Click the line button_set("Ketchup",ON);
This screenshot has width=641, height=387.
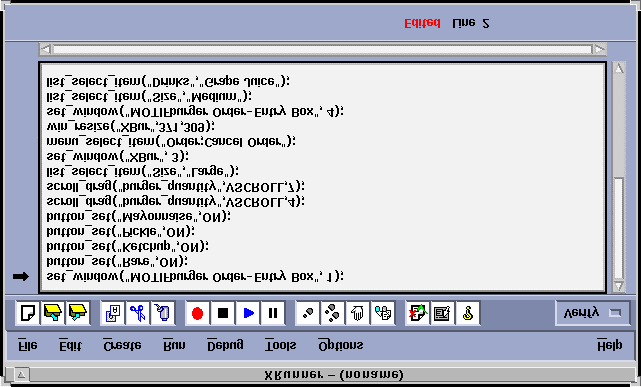pyautogui.click(x=127, y=246)
